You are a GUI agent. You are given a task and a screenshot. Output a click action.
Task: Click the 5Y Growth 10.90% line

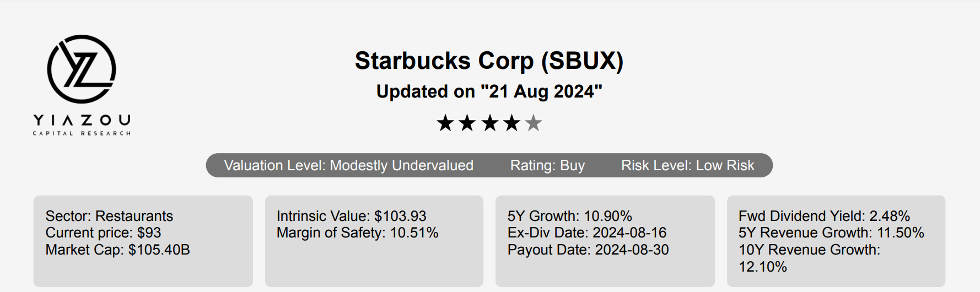click(569, 216)
